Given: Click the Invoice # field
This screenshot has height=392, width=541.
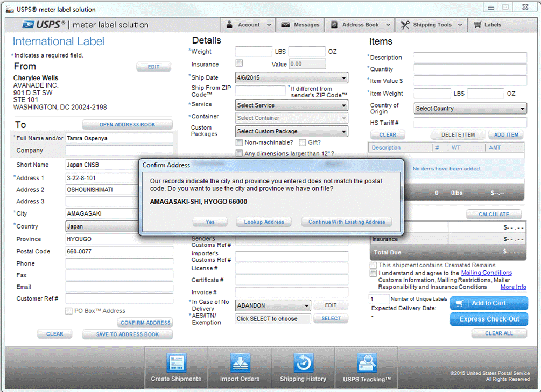Looking at the screenshot, I should (x=292, y=292).
